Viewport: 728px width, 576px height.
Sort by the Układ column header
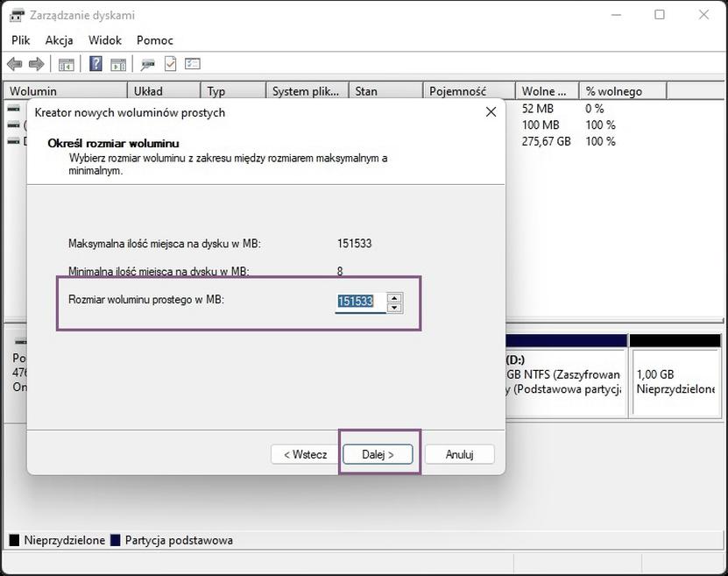(164, 91)
